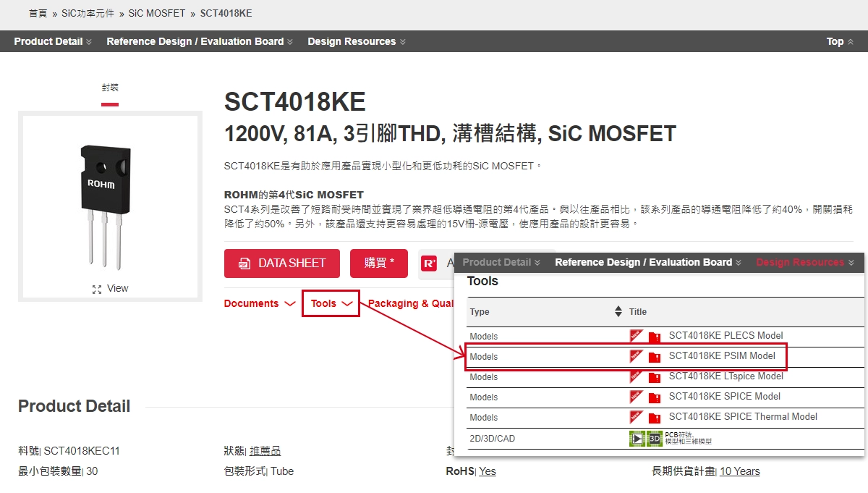Viewport: 868px width, 493px height.
Task: Expand Design Resources chevron in popup panel
Action: pyautogui.click(x=851, y=263)
